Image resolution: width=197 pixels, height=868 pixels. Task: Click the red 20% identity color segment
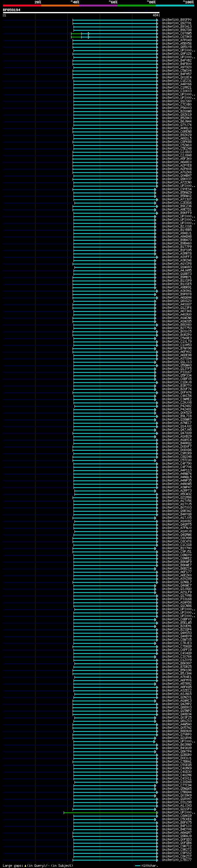(x=22, y=6)
